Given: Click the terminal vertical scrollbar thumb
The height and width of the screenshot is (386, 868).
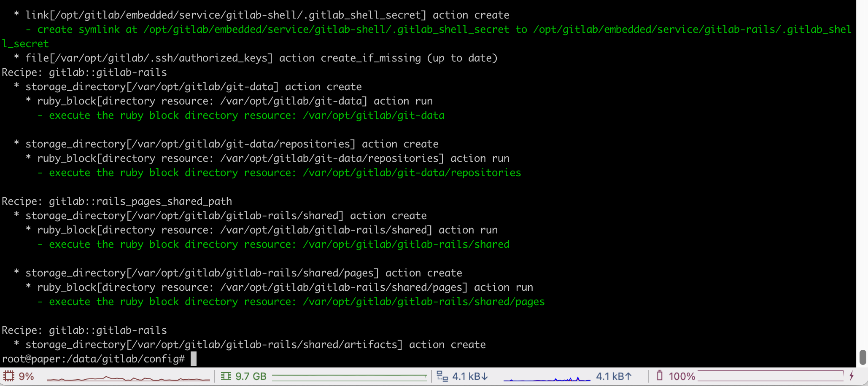Looking at the screenshot, I should coord(863,357).
